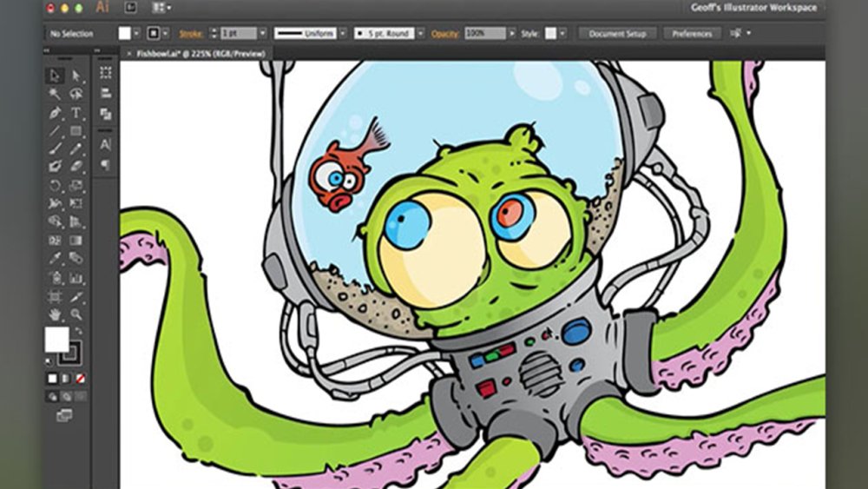
Task: Click the Opacity label link
Action: [445, 34]
